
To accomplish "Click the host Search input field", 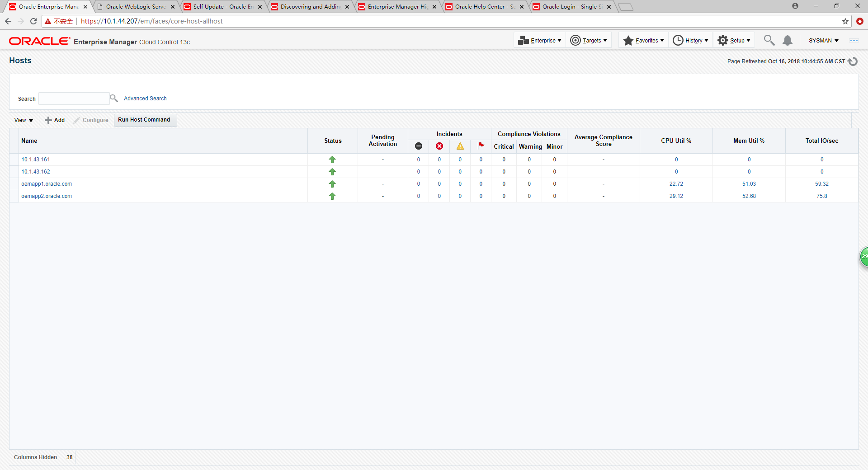I will tap(74, 99).
